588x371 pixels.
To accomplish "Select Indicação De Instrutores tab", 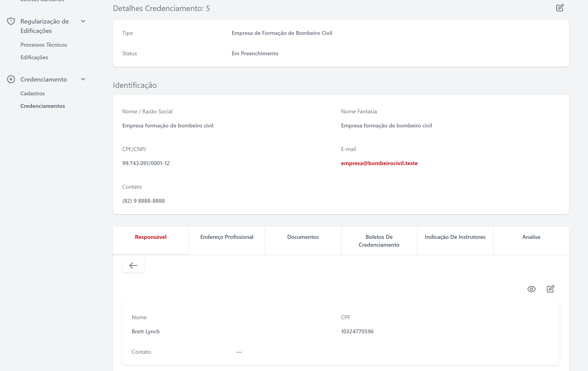I will 455,237.
